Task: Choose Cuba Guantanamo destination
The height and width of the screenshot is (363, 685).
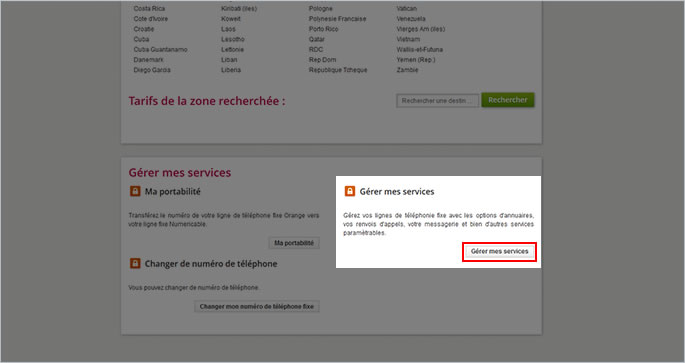Action: click(x=160, y=49)
